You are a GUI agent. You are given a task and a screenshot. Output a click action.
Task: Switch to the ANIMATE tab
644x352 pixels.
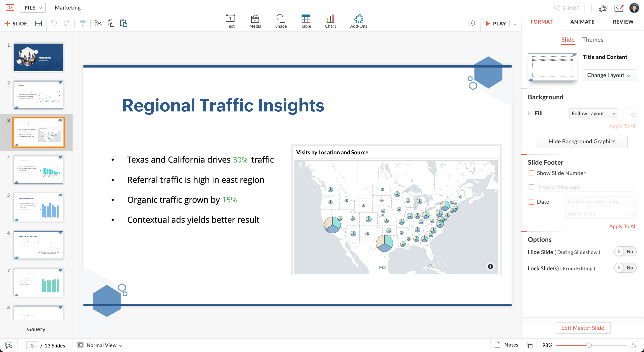coord(582,22)
